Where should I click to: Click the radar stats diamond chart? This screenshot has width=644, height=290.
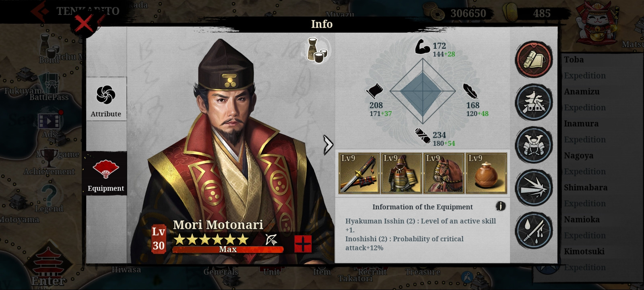click(x=423, y=91)
